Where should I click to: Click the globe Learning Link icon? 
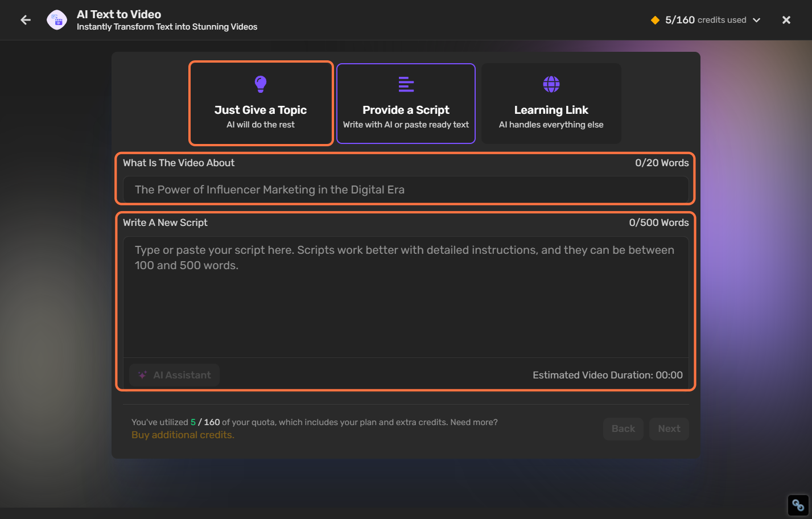coord(551,84)
